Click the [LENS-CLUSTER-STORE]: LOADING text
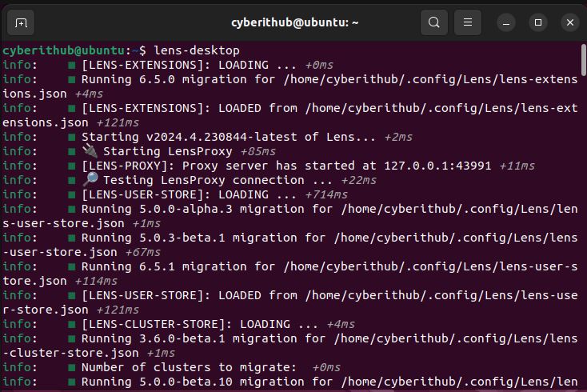587x392 pixels. click(186, 324)
